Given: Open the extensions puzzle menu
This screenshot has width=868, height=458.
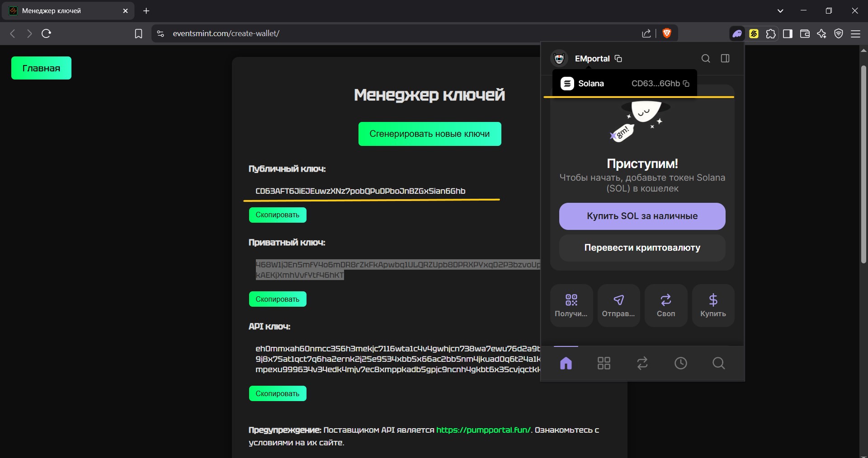Looking at the screenshot, I should click(x=771, y=34).
